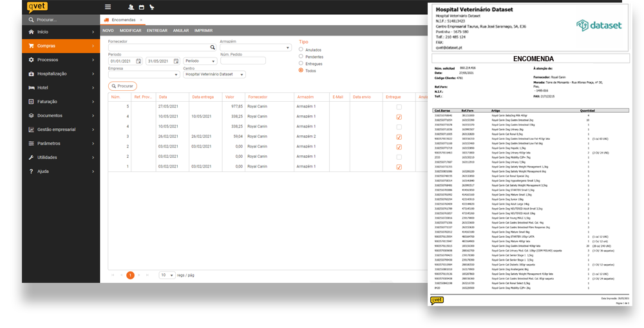Toggle the hamburger menu icon
This screenshot has width=644, height=328.
pos(108,7)
